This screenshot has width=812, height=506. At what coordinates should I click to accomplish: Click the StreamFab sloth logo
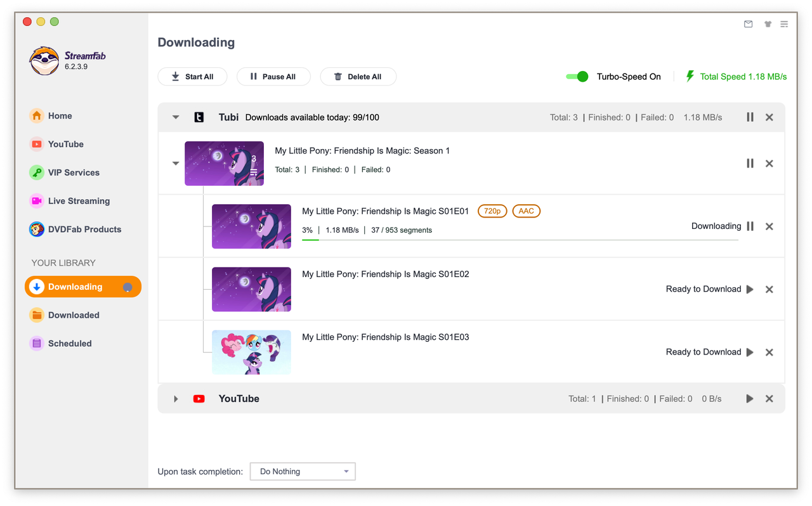point(44,61)
